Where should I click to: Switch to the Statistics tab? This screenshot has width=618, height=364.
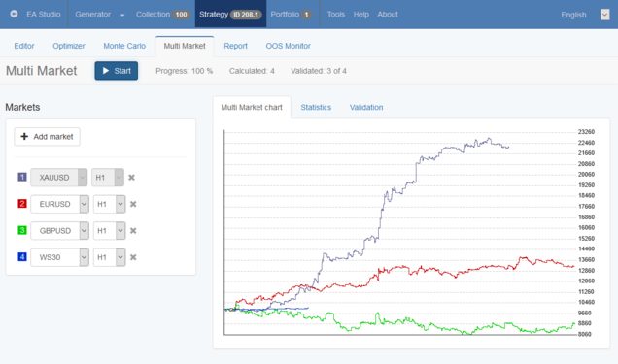pyautogui.click(x=316, y=107)
